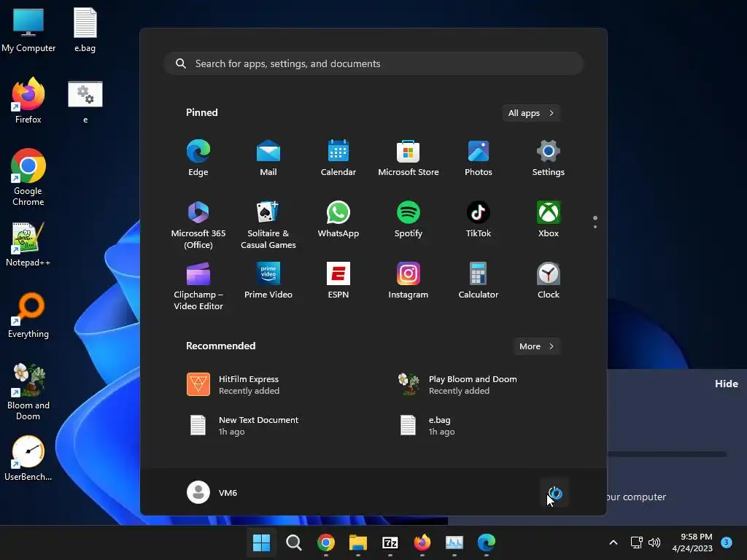
Task: Open notification badge showing 3
Action: click(727, 542)
